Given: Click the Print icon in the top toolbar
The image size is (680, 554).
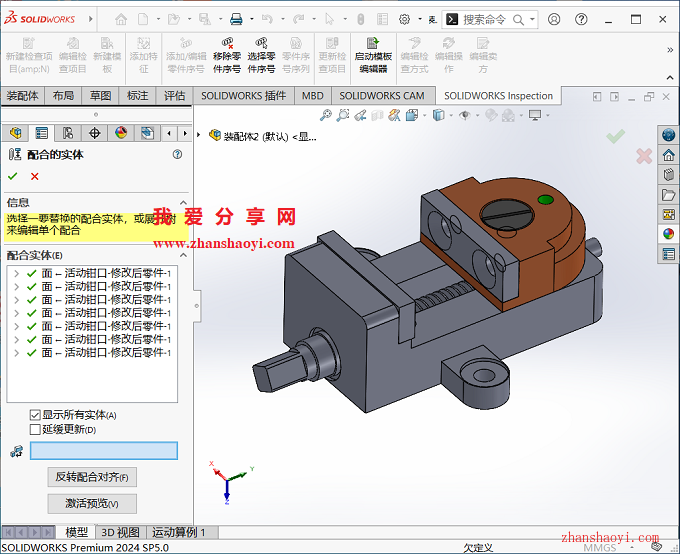Looking at the screenshot, I should click(x=236, y=20).
